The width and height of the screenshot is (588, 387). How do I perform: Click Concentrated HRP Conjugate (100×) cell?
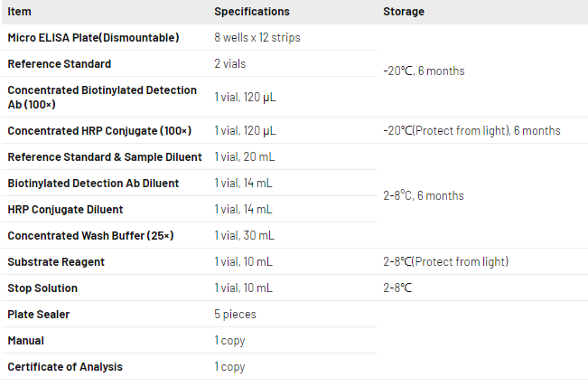coord(99,131)
